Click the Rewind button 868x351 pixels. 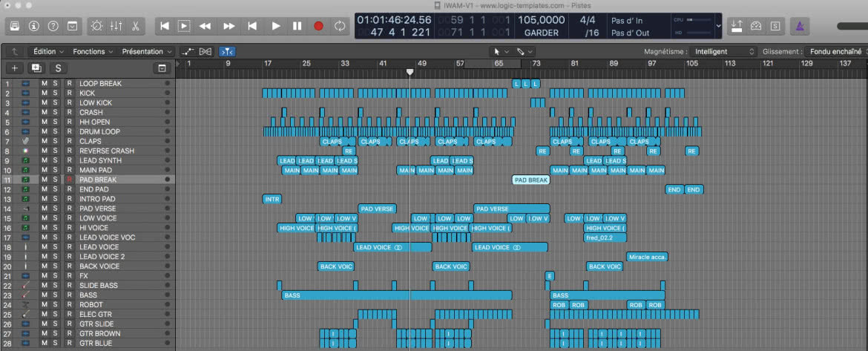pos(205,26)
